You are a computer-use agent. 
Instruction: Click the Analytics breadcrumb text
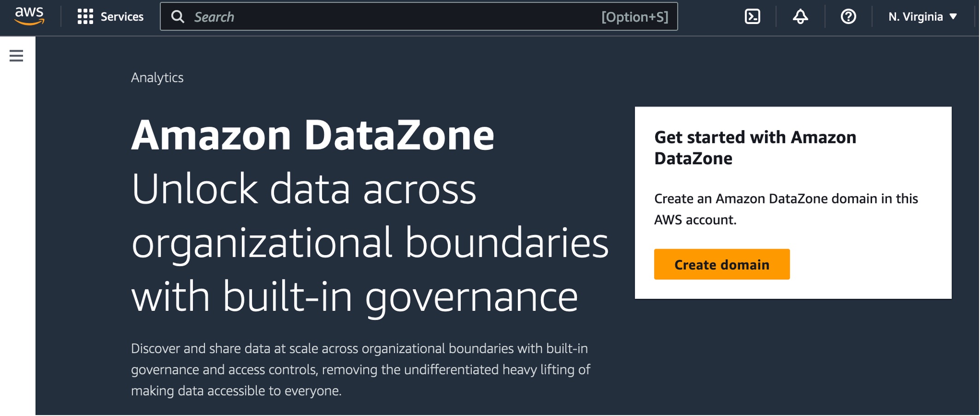coord(157,77)
